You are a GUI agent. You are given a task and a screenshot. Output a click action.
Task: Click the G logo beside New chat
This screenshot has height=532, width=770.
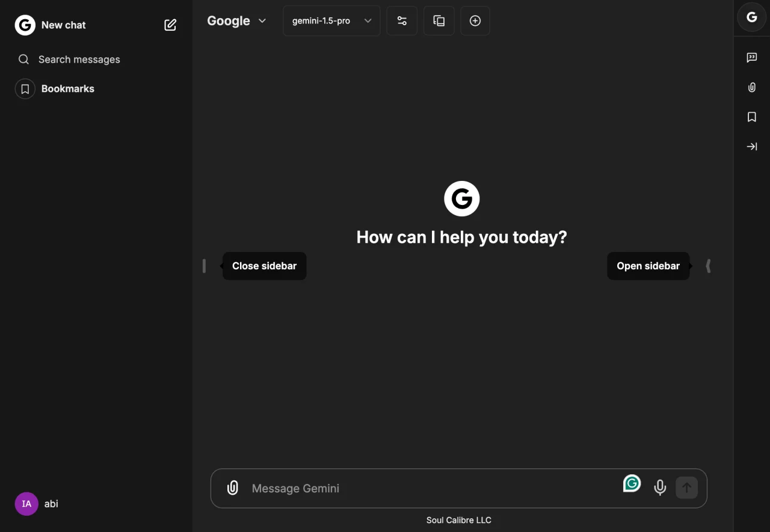pyautogui.click(x=25, y=25)
